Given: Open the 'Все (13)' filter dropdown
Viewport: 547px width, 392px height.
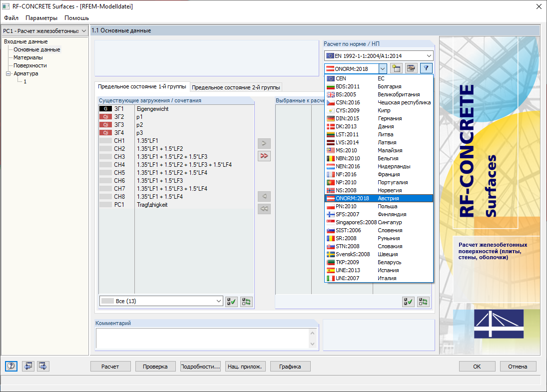Looking at the screenshot, I should [161, 301].
